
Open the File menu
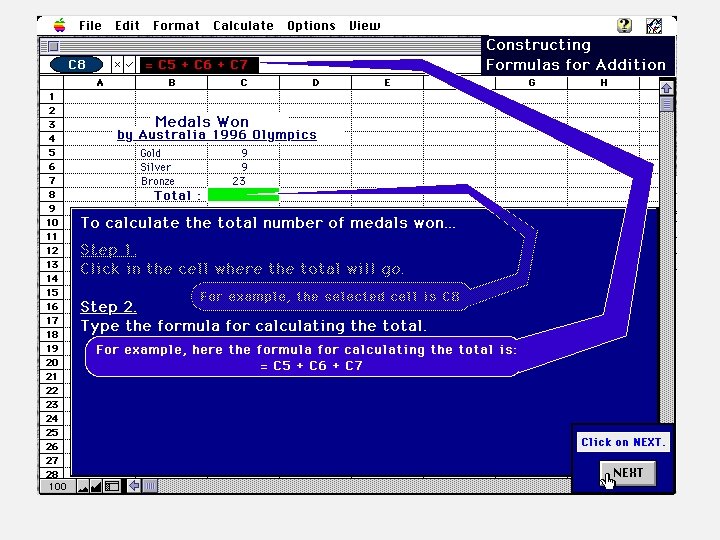[90, 26]
